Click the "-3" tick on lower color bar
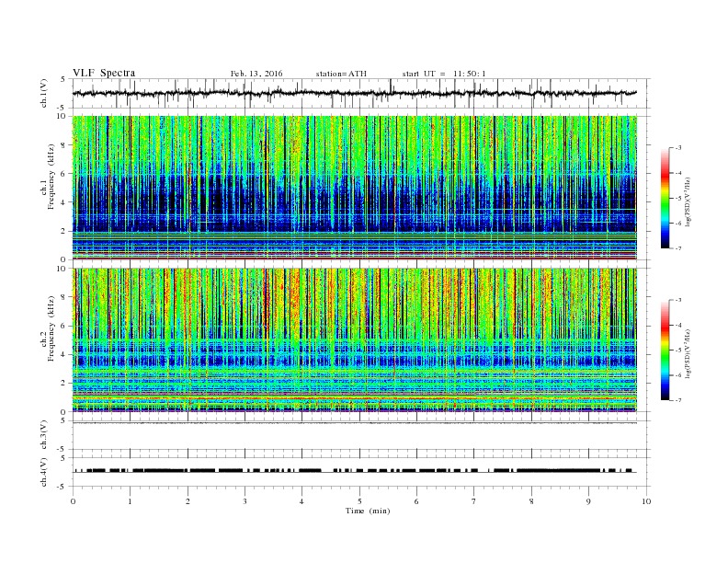728x563 pixels. click(678, 300)
